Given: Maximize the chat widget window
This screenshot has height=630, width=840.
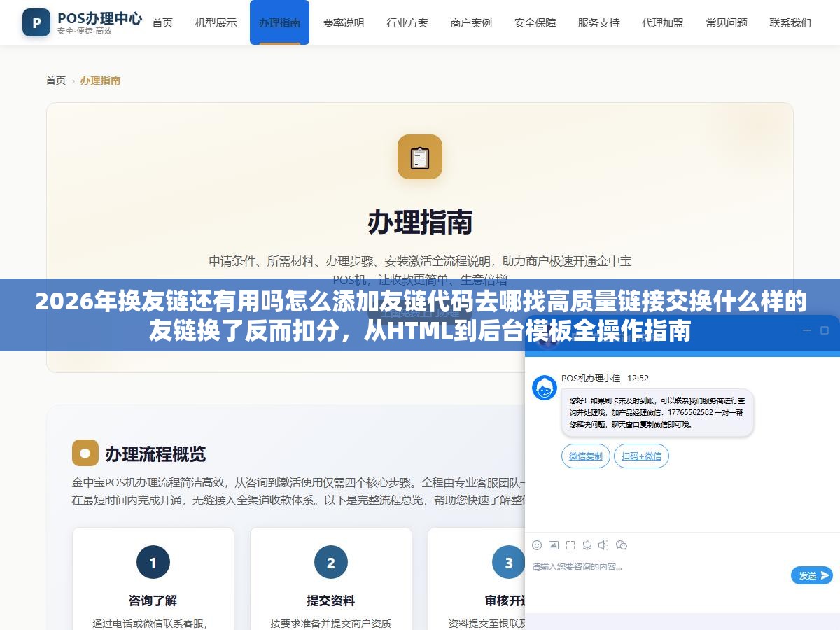Looking at the screenshot, I should pyautogui.click(x=825, y=330).
